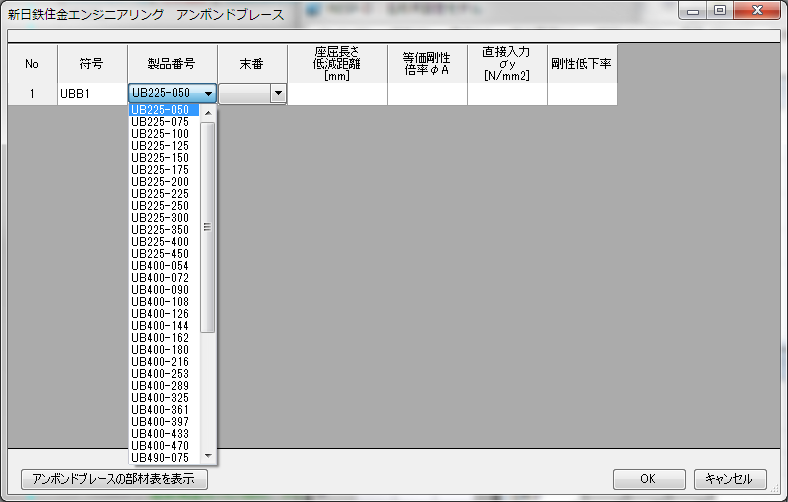The height and width of the screenshot is (502, 788).
Task: Select UB225-250 in the dropdown list
Action: tap(164, 206)
